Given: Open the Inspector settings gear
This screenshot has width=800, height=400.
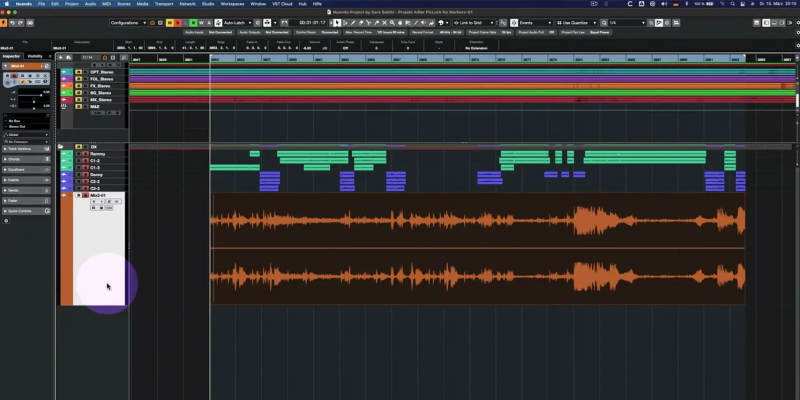Looking at the screenshot, I should pos(6,220).
